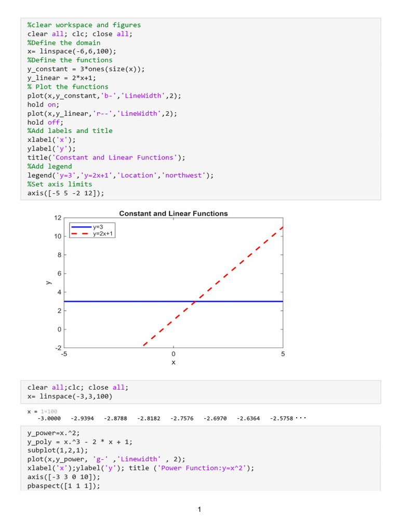Click the x-axis tick label '-5'
Screen dimensions: 399x532
coord(64,354)
